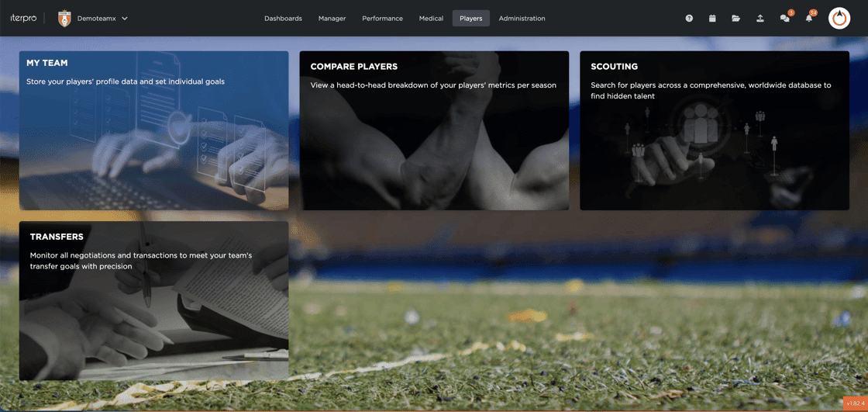Click the Iterpro logo

coord(23,19)
